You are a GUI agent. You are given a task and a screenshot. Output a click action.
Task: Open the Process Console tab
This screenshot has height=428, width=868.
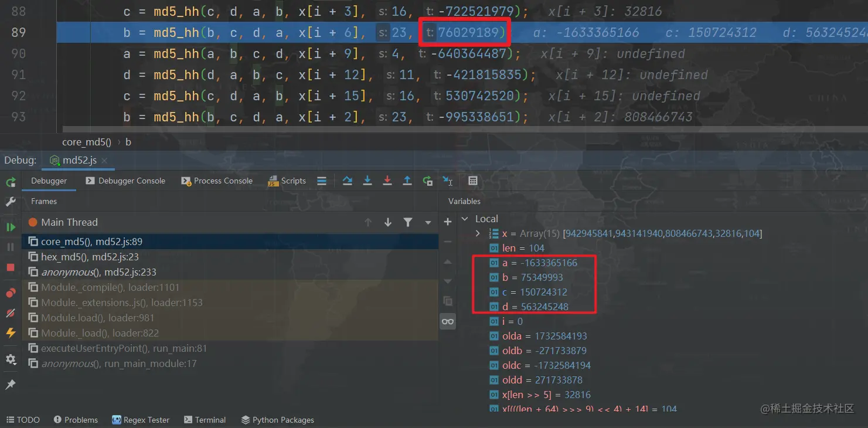[x=217, y=181]
